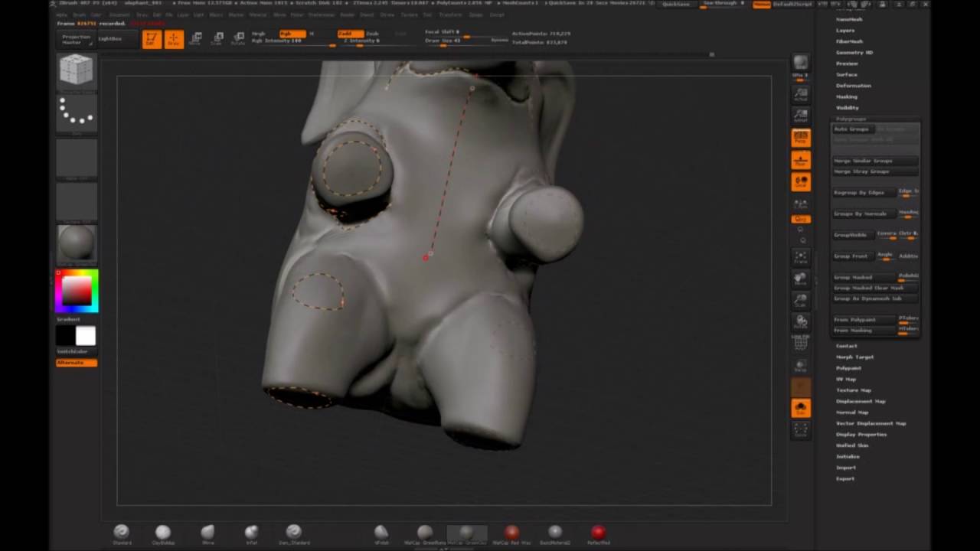Select the Move transform icon
The image size is (980, 551).
[196, 38]
